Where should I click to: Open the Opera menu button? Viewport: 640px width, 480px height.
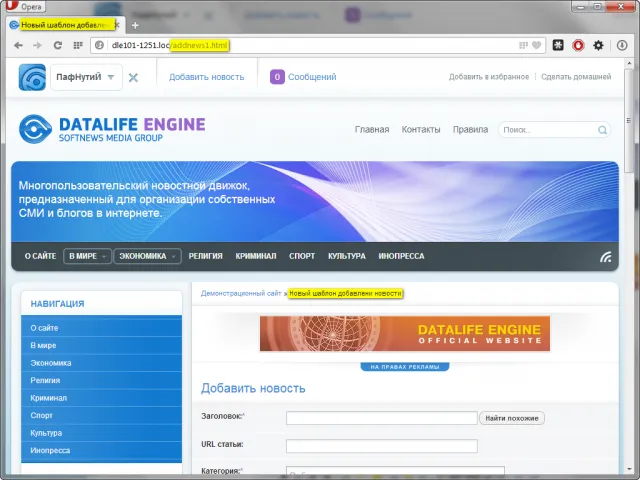click(x=25, y=6)
